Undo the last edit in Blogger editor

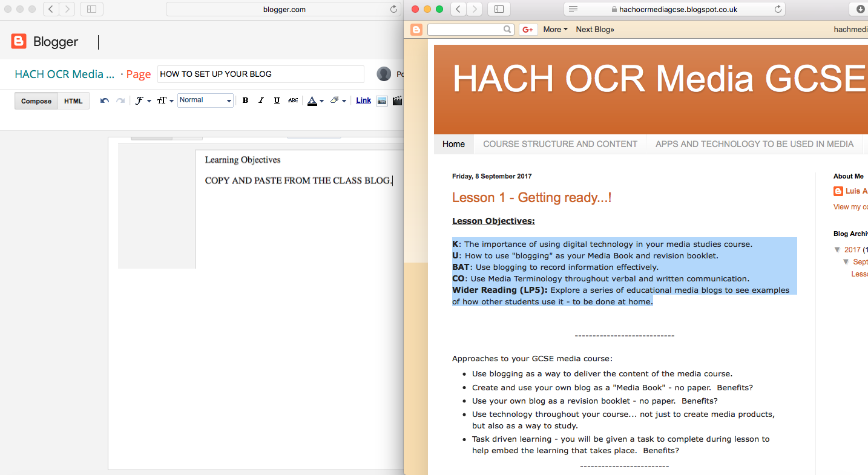[105, 100]
